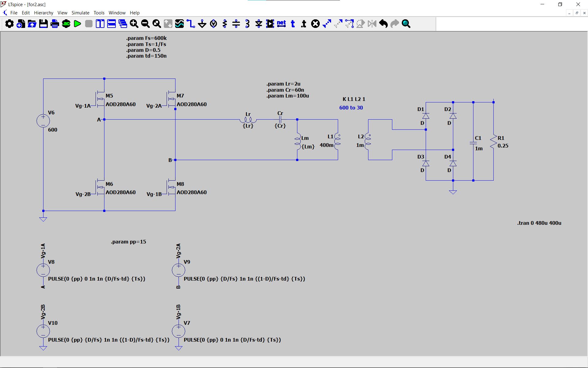Image resolution: width=588 pixels, height=368 pixels.
Task: Zoom out of the schematic
Action: (x=145, y=24)
